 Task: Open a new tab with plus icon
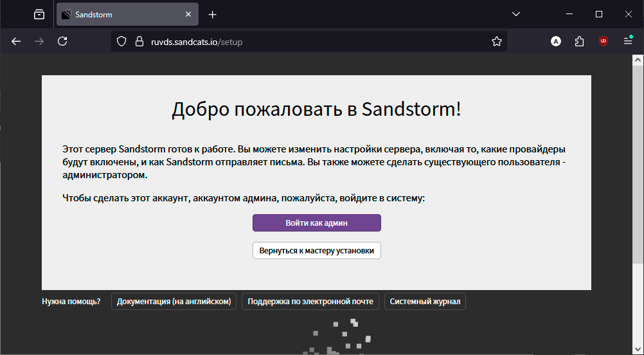212,15
